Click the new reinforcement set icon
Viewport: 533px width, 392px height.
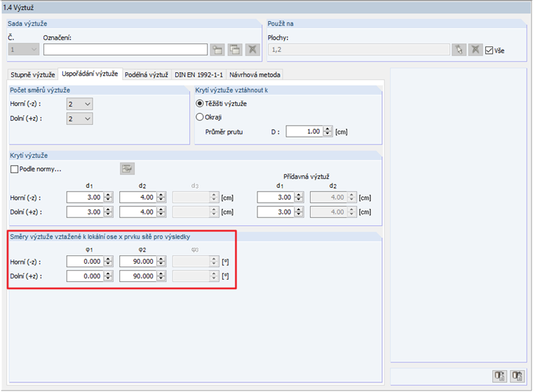(x=217, y=50)
